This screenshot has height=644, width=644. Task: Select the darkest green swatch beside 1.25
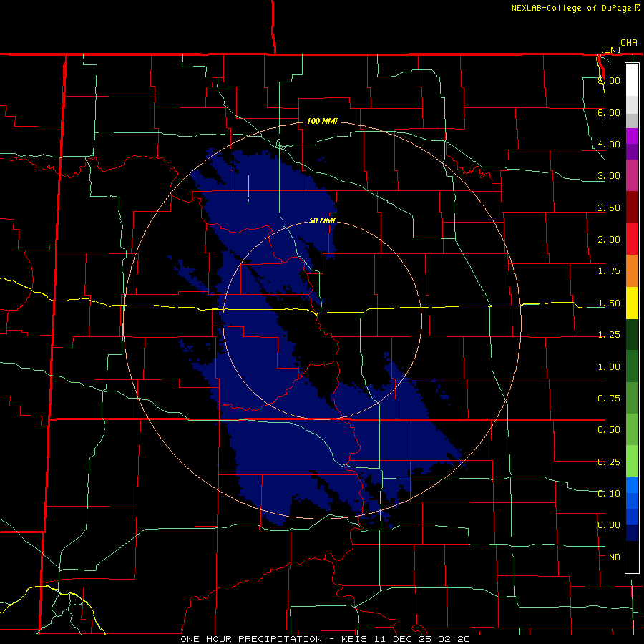click(632, 334)
